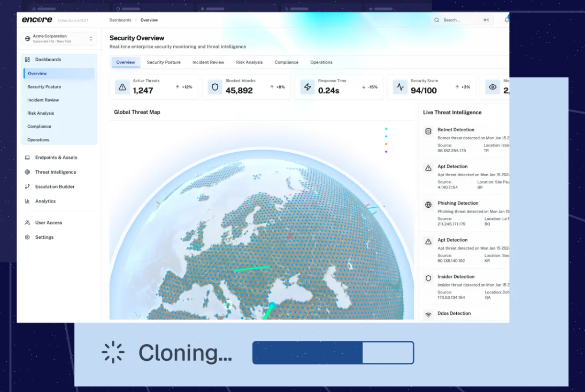Click the Dashboards grid icon in sidebar
Image resolution: width=585 pixels, height=392 pixels.
coord(27,59)
